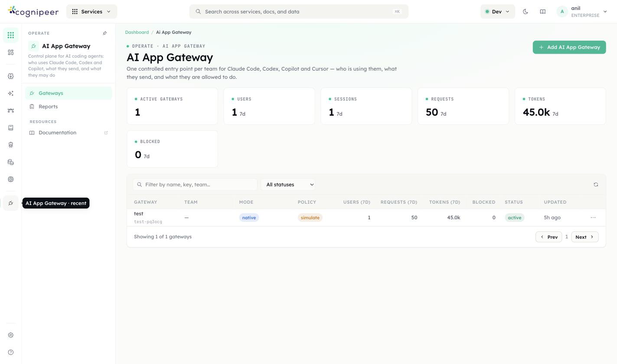
Task: Select the brain icon in the sidebar rail
Action: pyautogui.click(x=11, y=76)
